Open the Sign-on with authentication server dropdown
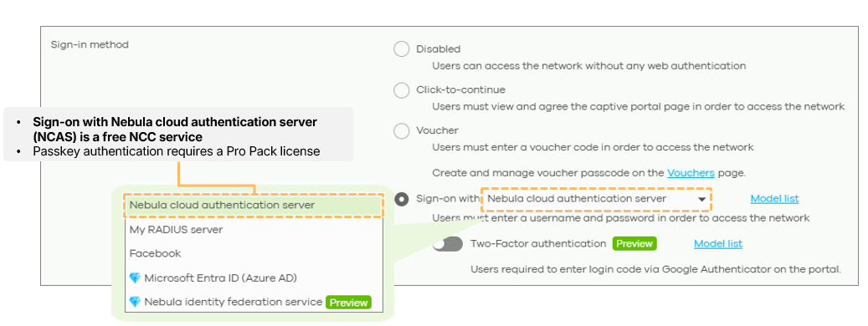 pos(596,199)
